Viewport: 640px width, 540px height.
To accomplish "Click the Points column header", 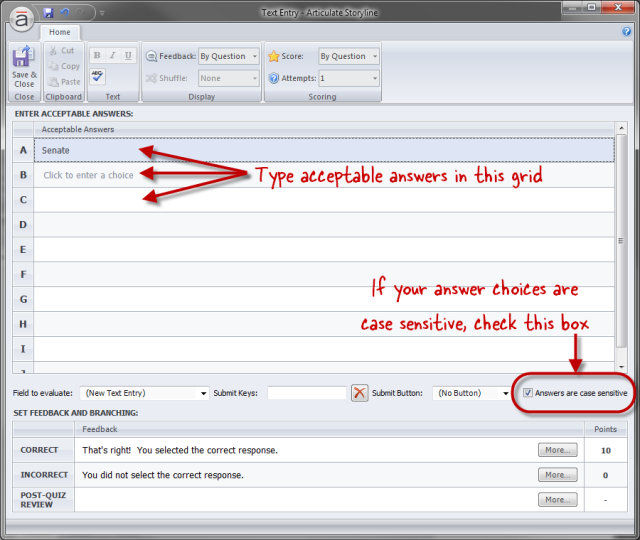I will click(x=605, y=429).
